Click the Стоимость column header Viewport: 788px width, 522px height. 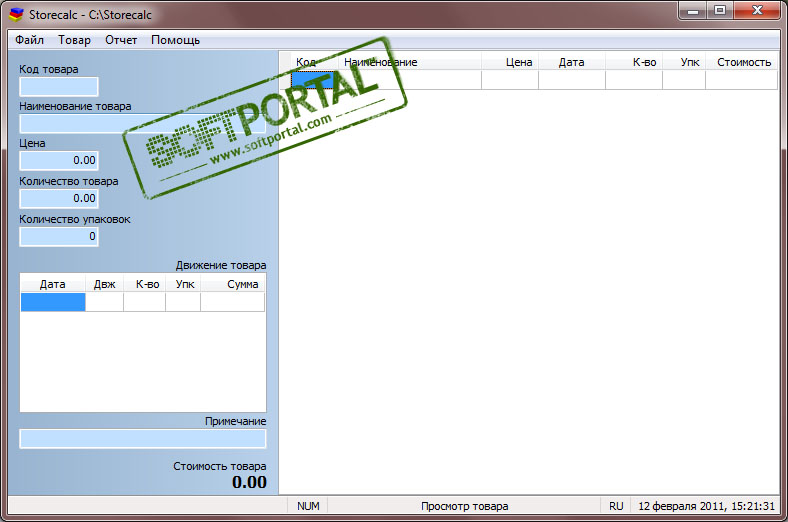pos(742,62)
